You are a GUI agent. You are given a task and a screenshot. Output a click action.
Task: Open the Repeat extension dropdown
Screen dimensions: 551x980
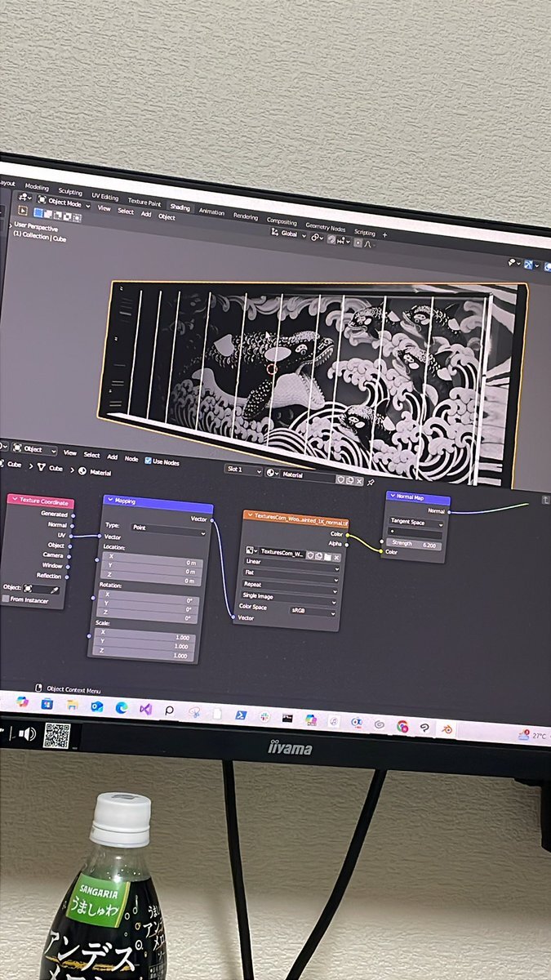coord(291,586)
